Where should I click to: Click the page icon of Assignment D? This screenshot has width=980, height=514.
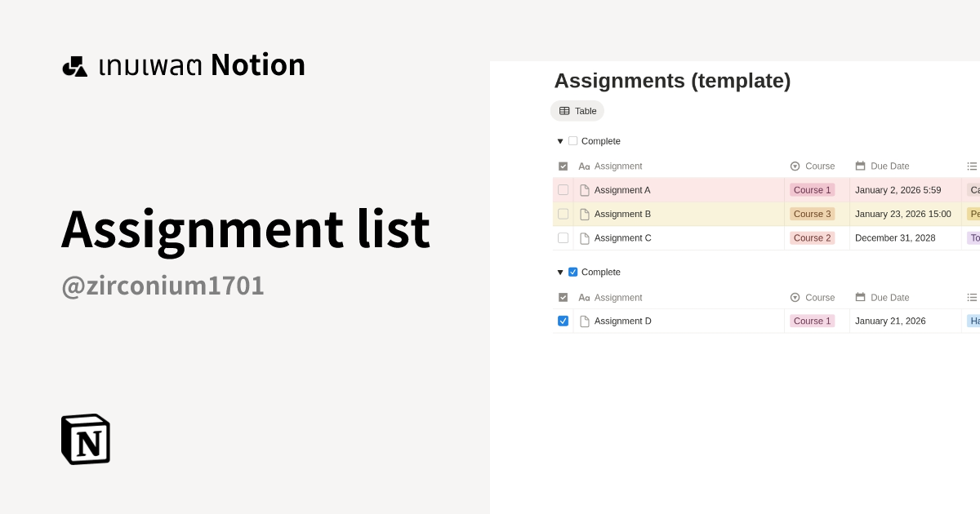click(585, 321)
